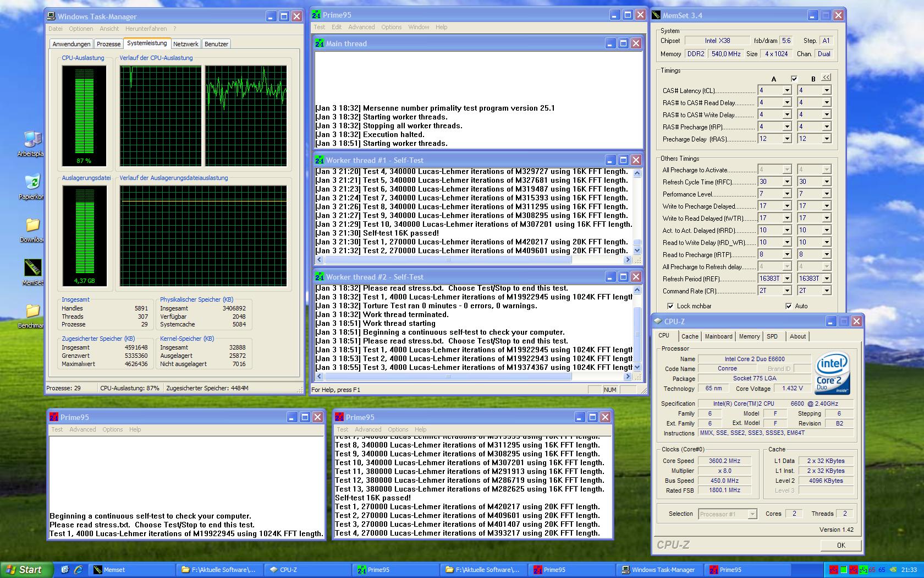Open the Anwendungen tab in Task-Manager
The width and height of the screenshot is (924, 578).
pos(71,44)
